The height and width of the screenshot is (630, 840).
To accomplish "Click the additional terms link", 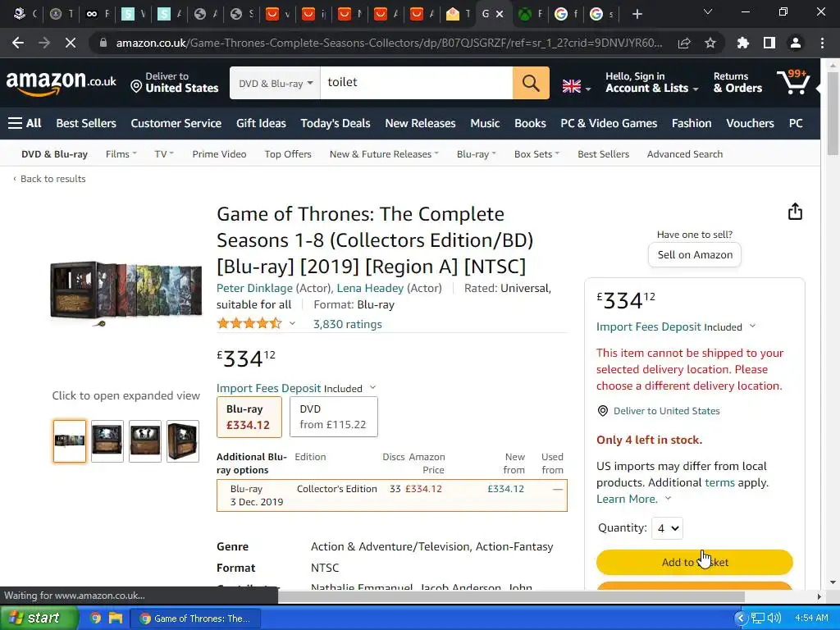I will click(x=719, y=482).
